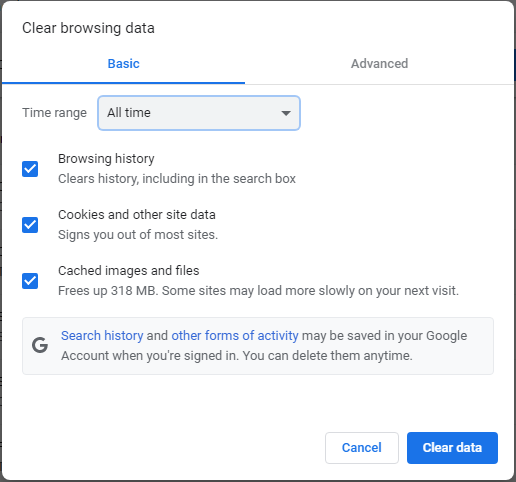Cancel the clear browsing data dialog
Viewport: 516px width, 482px height.
click(362, 448)
